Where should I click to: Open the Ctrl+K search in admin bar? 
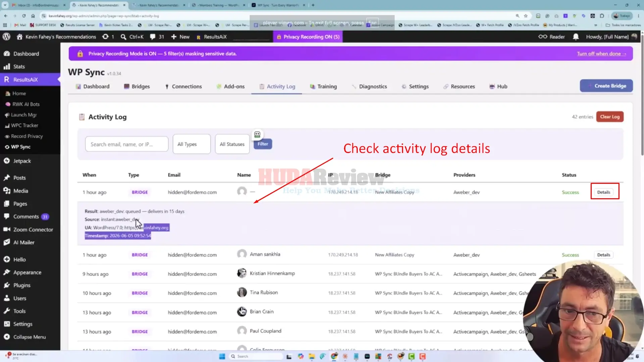[132, 37]
